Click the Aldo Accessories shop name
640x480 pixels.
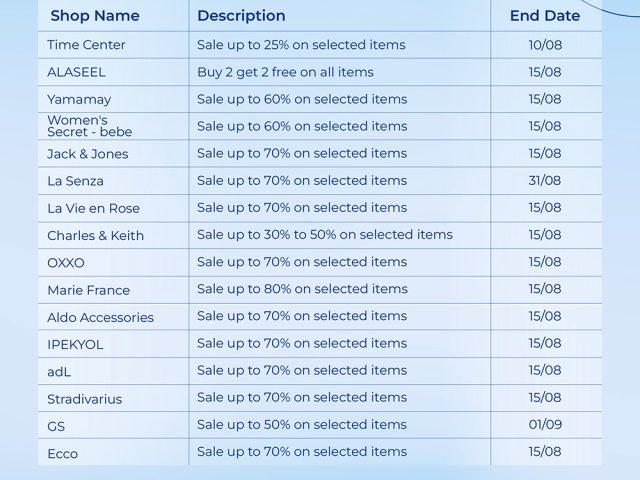(x=100, y=317)
